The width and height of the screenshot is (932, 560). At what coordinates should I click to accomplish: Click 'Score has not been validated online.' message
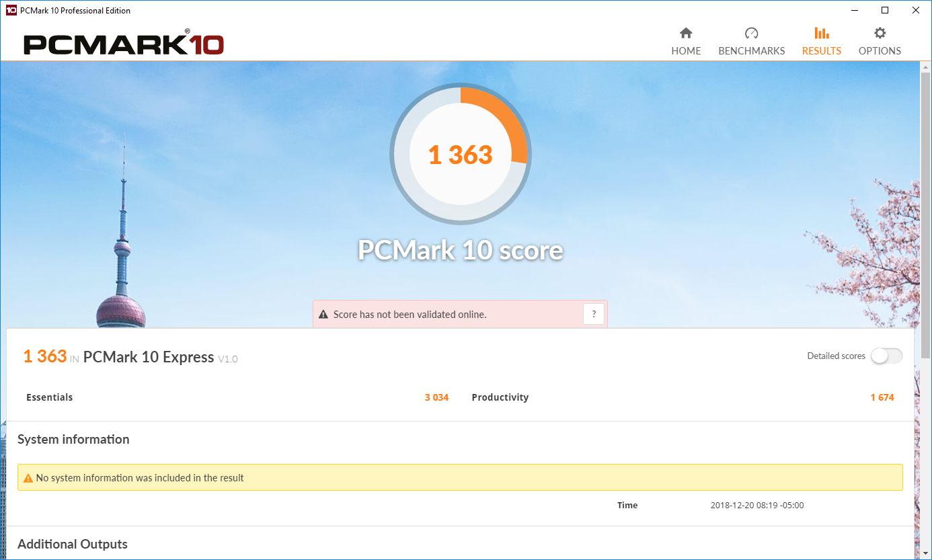tap(410, 315)
